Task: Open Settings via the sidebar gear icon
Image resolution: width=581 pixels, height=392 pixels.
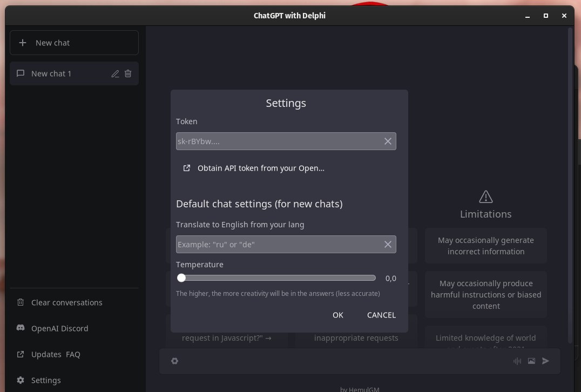Action: click(x=20, y=380)
